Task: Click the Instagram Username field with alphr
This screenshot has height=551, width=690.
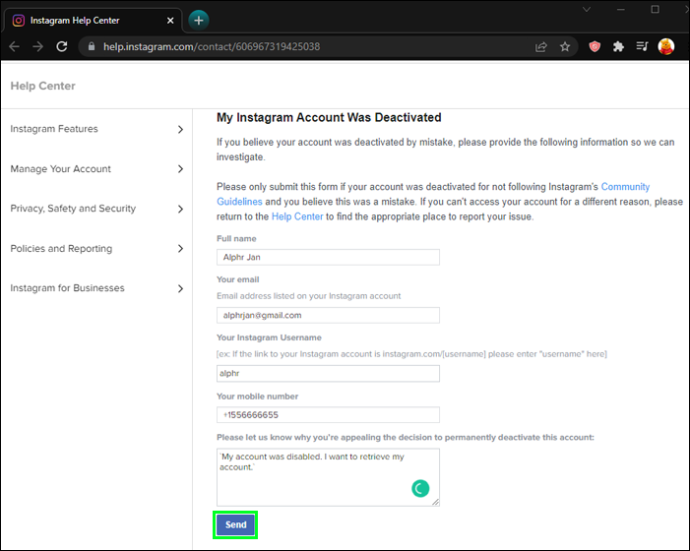Action: click(328, 374)
